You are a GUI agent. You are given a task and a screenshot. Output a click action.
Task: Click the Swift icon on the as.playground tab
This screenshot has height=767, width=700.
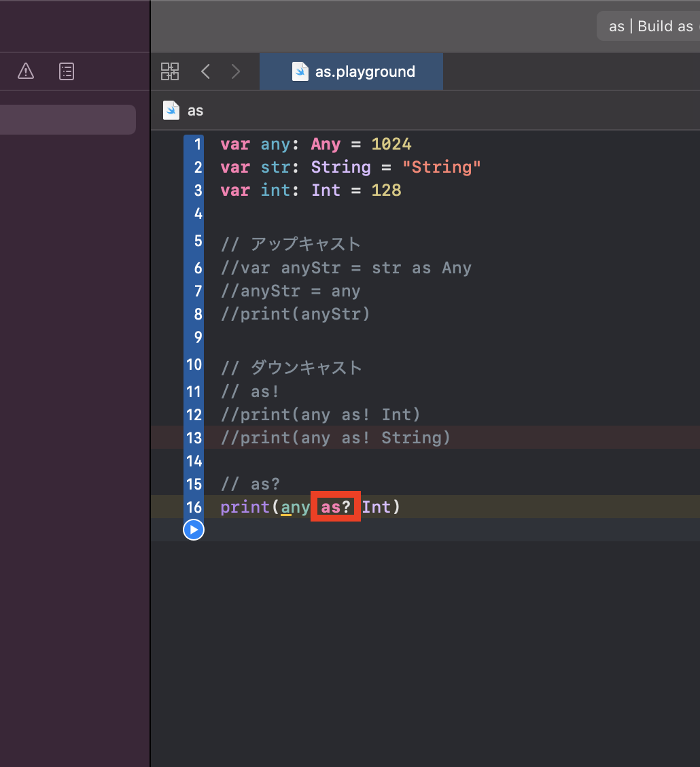tap(300, 71)
